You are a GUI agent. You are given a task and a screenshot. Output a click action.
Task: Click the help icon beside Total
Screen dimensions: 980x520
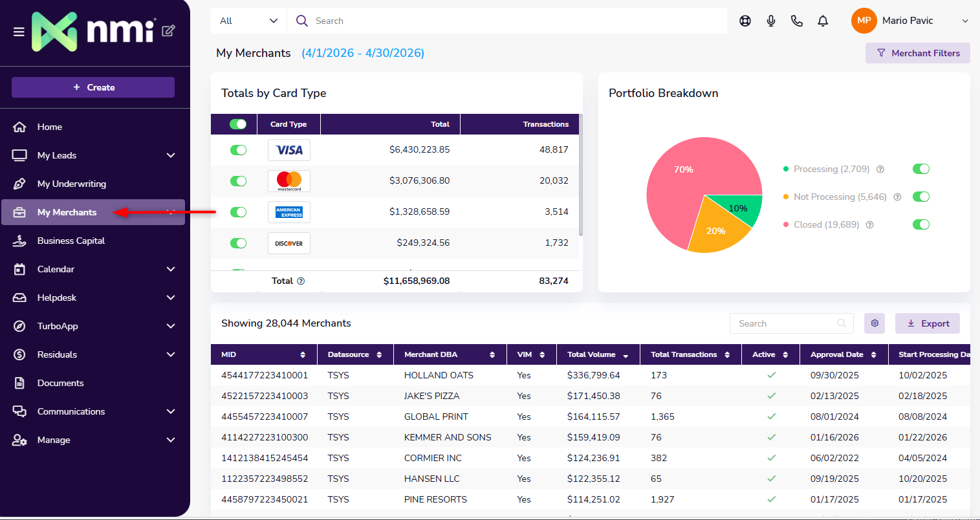[301, 281]
